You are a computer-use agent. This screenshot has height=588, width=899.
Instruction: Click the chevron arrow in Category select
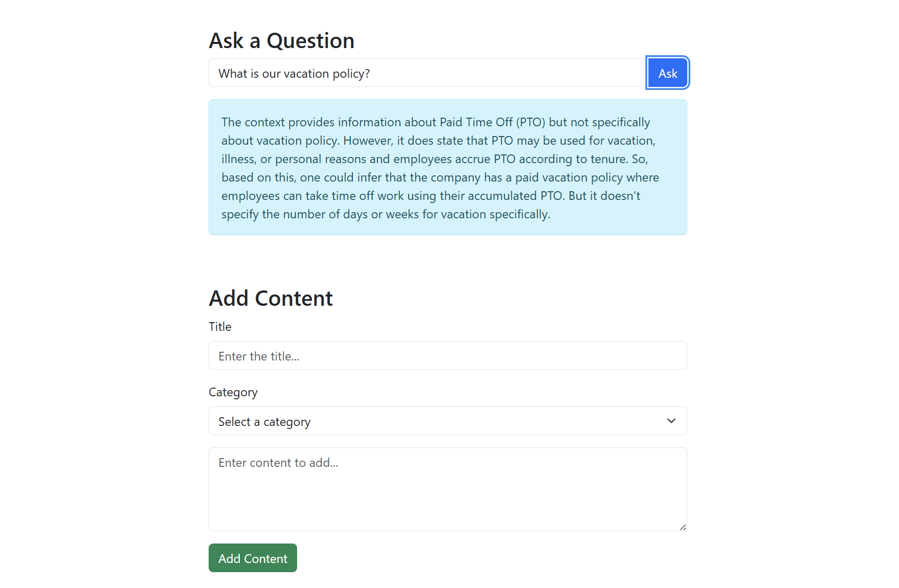click(x=671, y=421)
